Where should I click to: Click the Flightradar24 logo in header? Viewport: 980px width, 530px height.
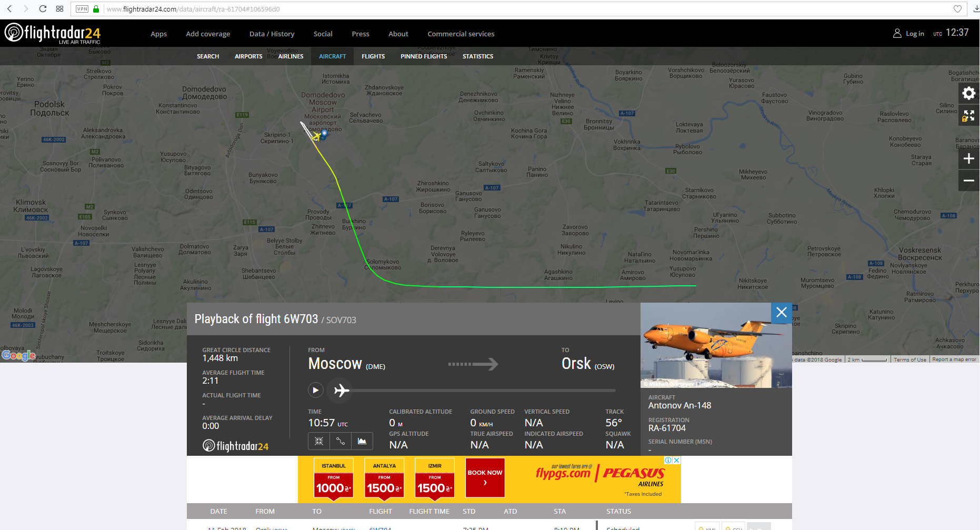53,33
